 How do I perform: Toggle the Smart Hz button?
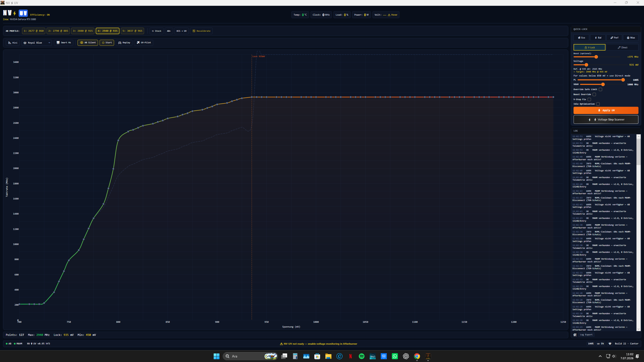[64, 43]
